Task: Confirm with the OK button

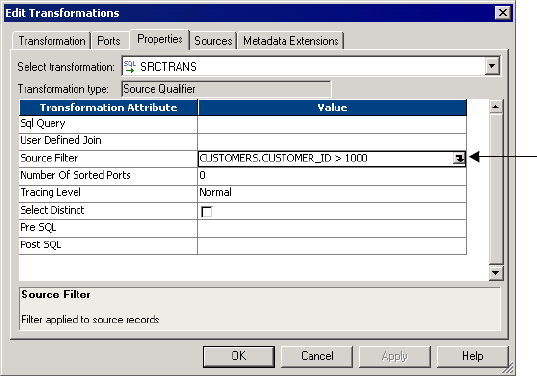Action: 239,356
